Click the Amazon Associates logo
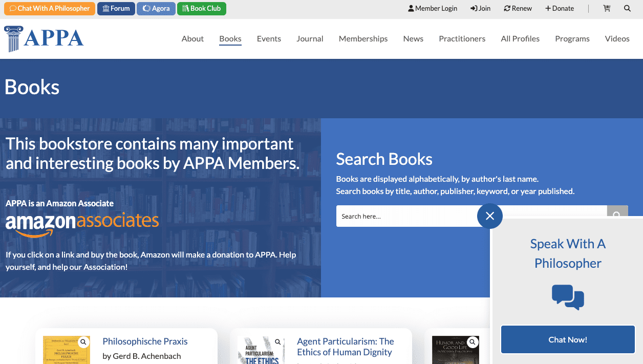Image resolution: width=643 pixels, height=364 pixels. pyautogui.click(x=82, y=225)
